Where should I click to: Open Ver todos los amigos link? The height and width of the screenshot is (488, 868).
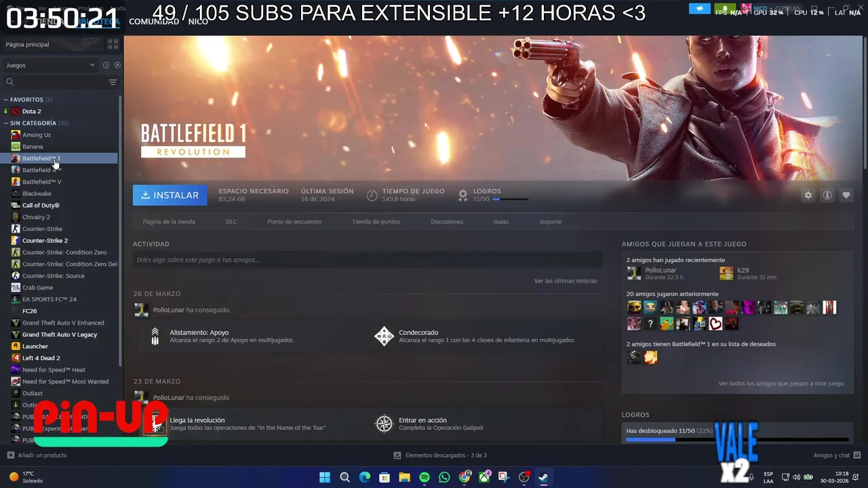click(x=781, y=384)
